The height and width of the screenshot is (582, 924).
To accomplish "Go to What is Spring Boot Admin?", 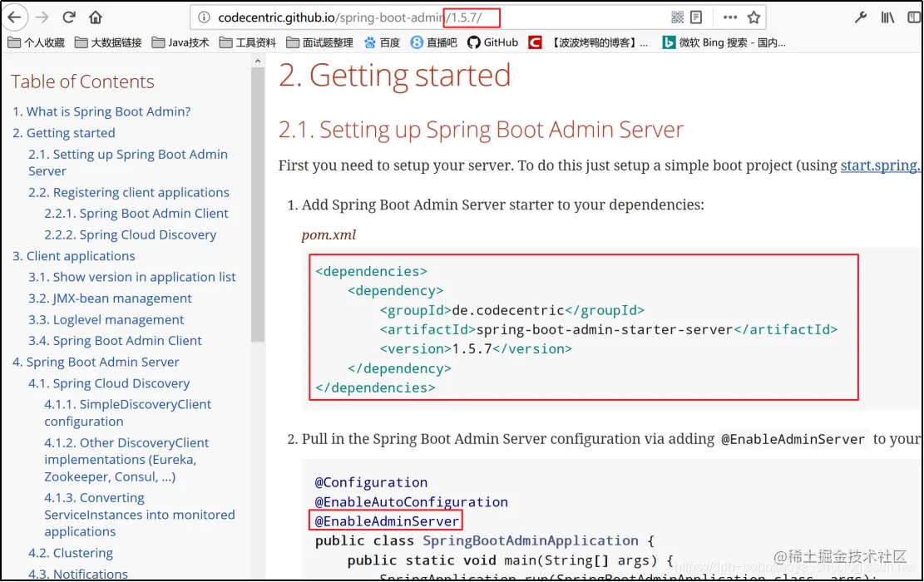I will (102, 111).
